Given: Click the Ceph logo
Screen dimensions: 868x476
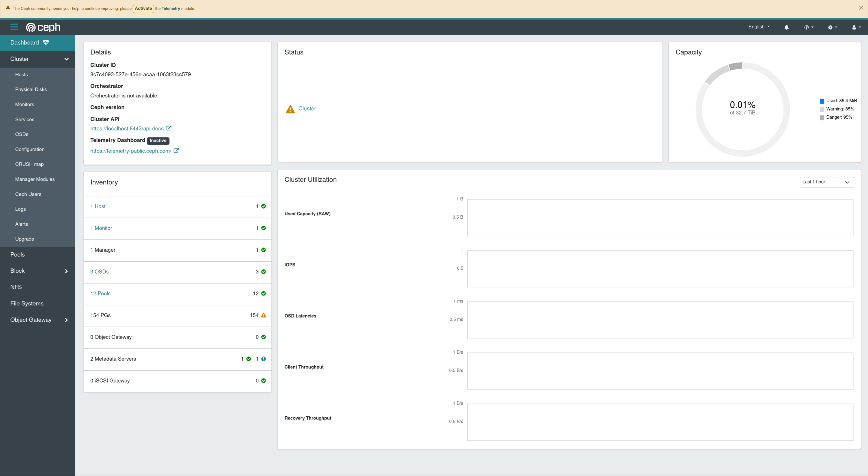Looking at the screenshot, I should [43, 27].
